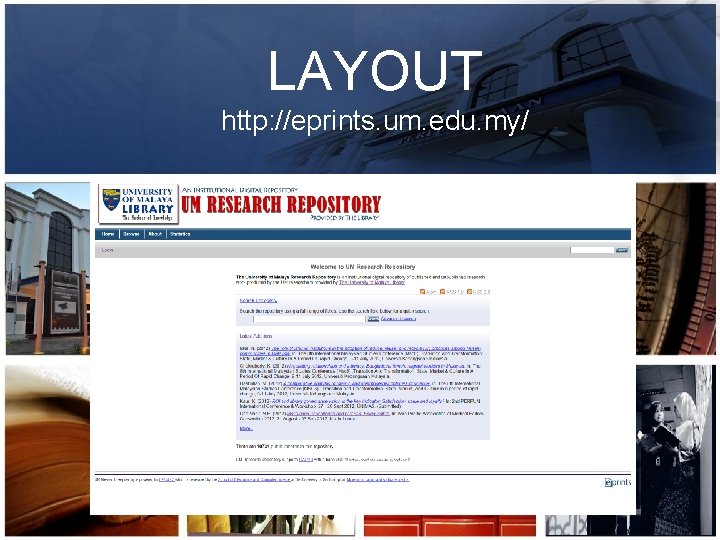The image size is (720, 540).
Task: Open the Browse navigation tab
Action: pyautogui.click(x=131, y=234)
